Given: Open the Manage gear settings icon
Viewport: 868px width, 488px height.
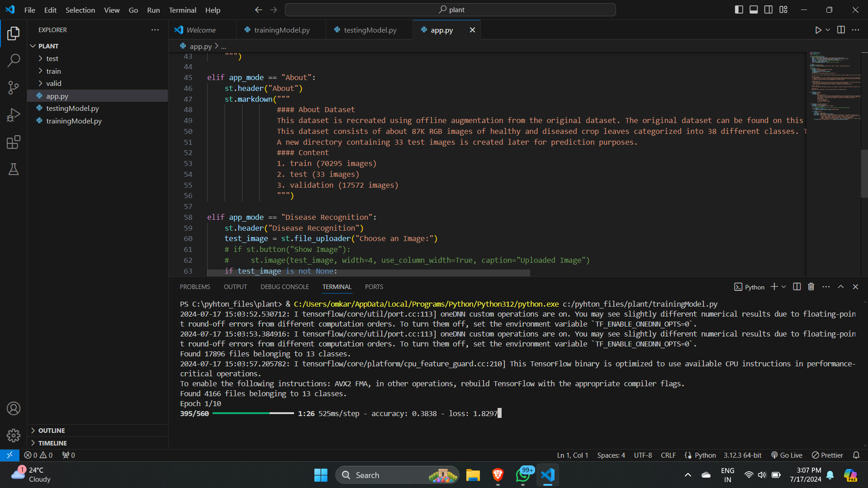Looking at the screenshot, I should (x=14, y=435).
